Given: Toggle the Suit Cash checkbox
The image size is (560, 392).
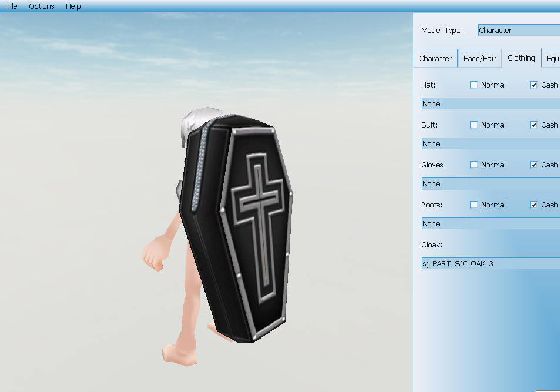Looking at the screenshot, I should point(534,125).
